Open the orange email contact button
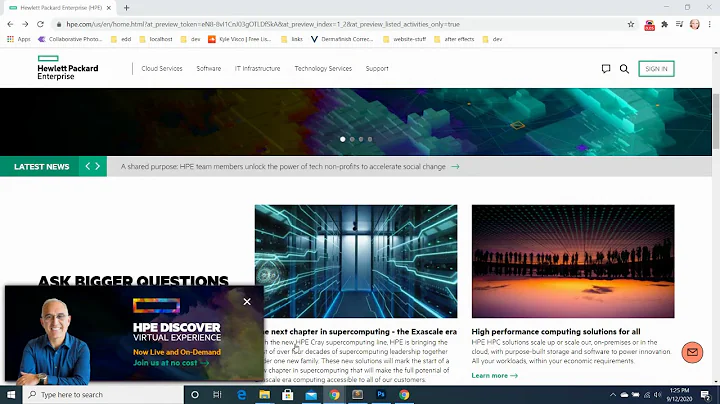The image size is (720, 404). click(692, 352)
